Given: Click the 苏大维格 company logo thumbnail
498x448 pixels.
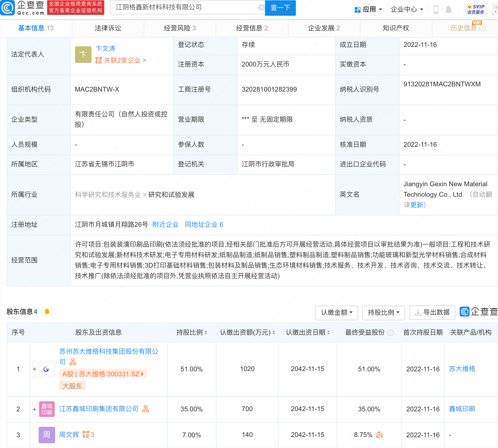Looking at the screenshot, I should [47, 369].
